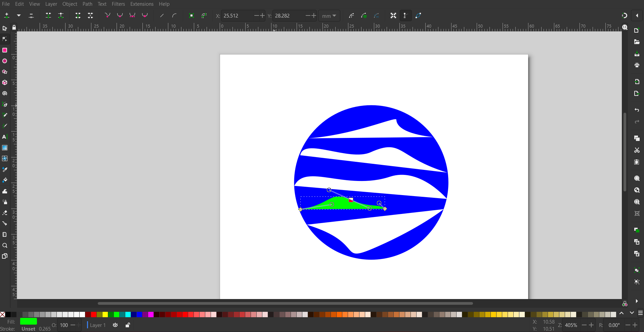Toggle Layer 1 visibility eye
The image size is (644, 332).
pyautogui.click(x=115, y=325)
